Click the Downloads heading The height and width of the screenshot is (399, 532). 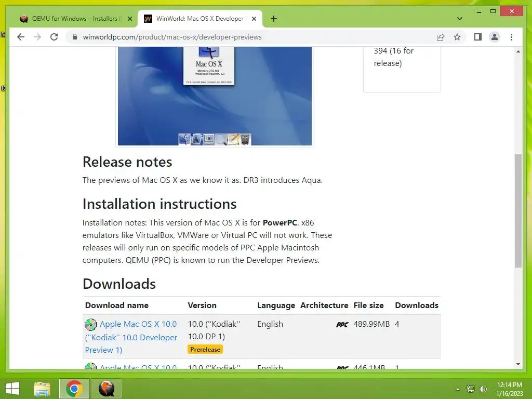pyautogui.click(x=119, y=284)
